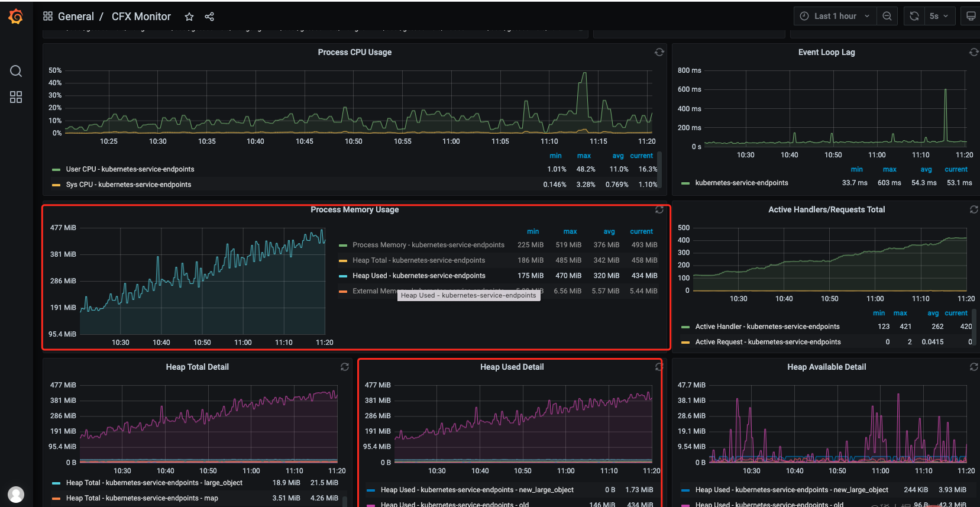
Task: Toggle Sys CPU series in legend
Action: tap(128, 185)
